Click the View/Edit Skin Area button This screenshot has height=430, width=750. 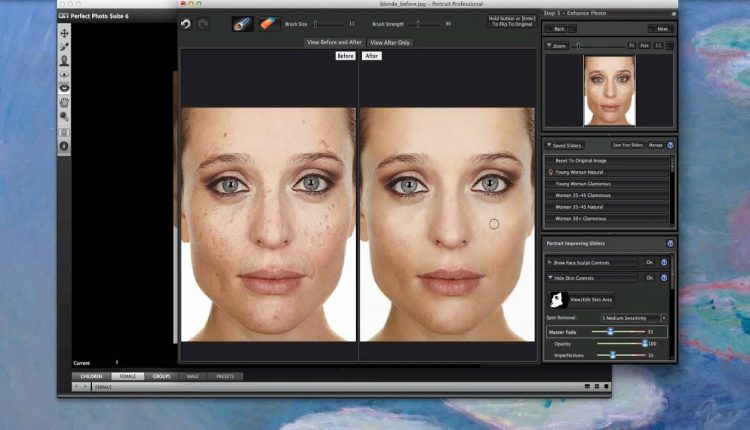tap(581, 300)
